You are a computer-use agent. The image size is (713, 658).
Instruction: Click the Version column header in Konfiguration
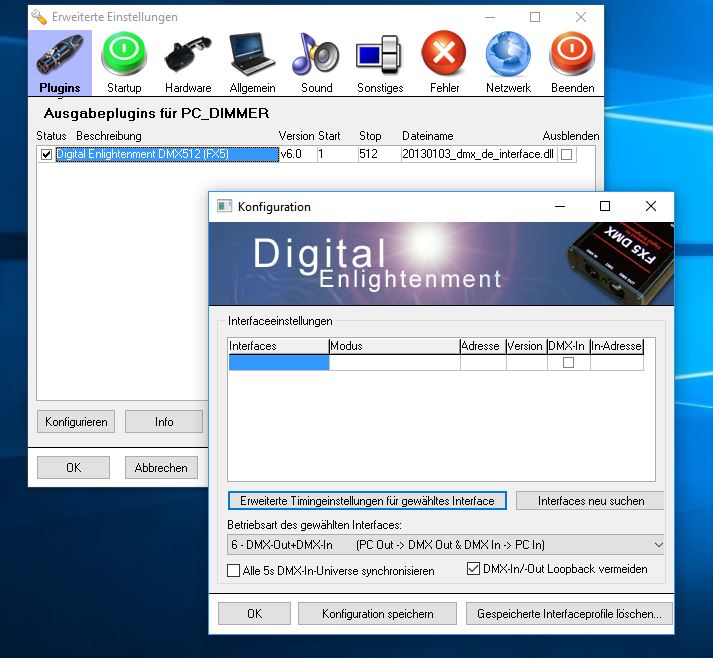point(527,346)
